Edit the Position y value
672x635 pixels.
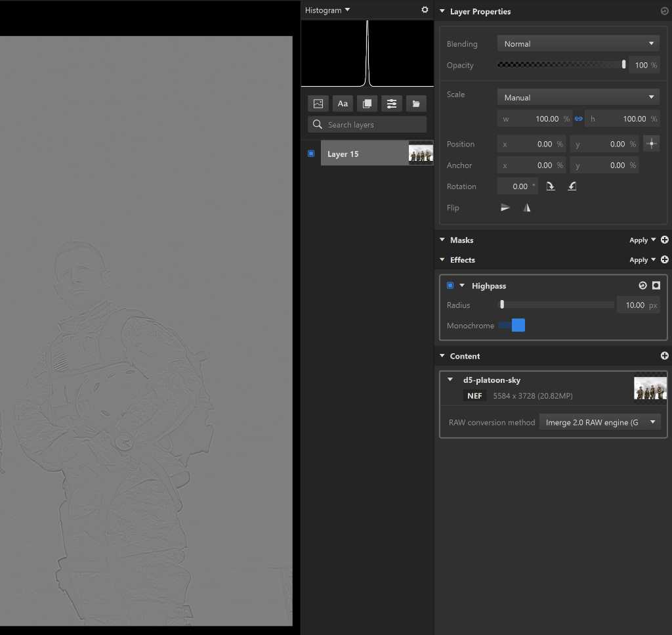(x=604, y=144)
